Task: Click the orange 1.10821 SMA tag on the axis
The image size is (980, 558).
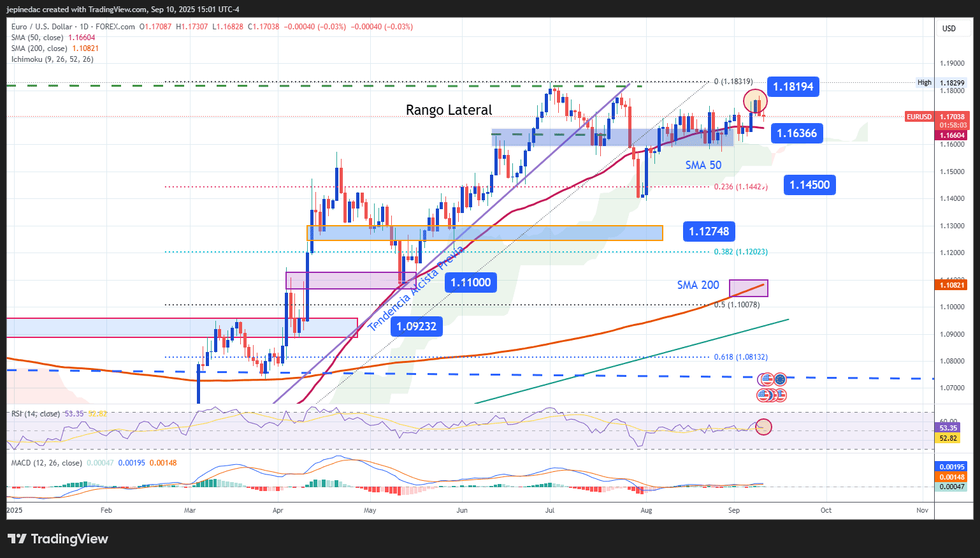Action: click(951, 285)
